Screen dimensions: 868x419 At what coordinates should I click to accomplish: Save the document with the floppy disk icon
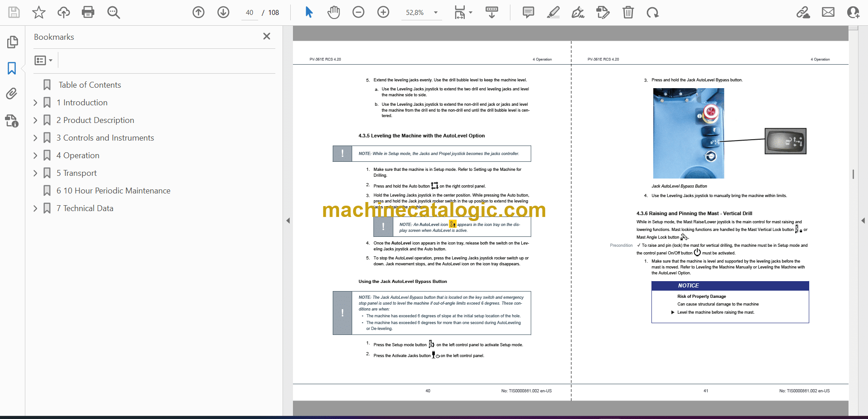pyautogui.click(x=14, y=12)
